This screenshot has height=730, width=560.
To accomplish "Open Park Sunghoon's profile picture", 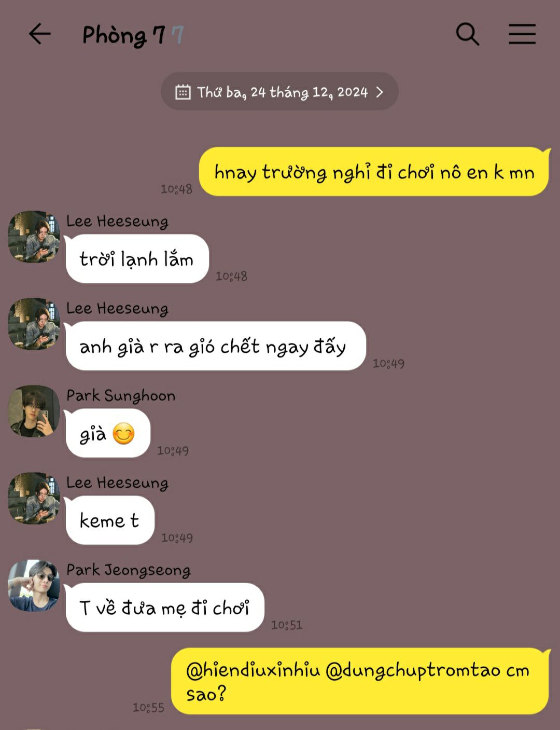I will [34, 411].
